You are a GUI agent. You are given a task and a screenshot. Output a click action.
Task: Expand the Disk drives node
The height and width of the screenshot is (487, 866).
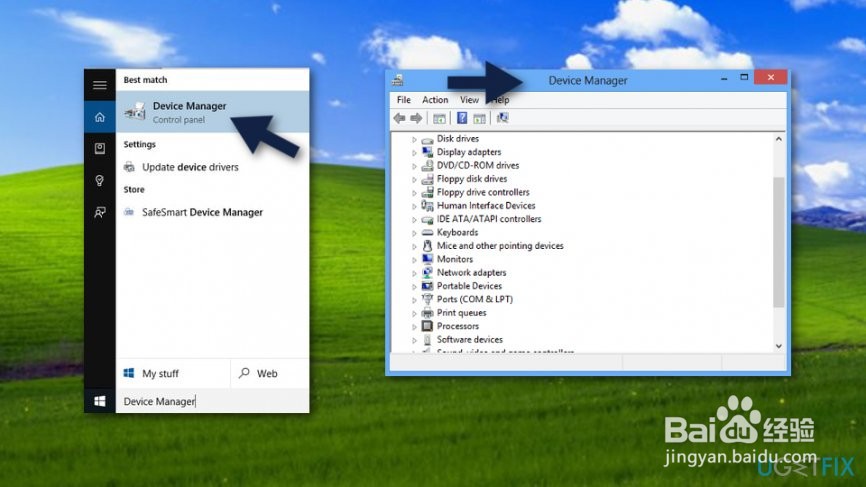click(414, 139)
